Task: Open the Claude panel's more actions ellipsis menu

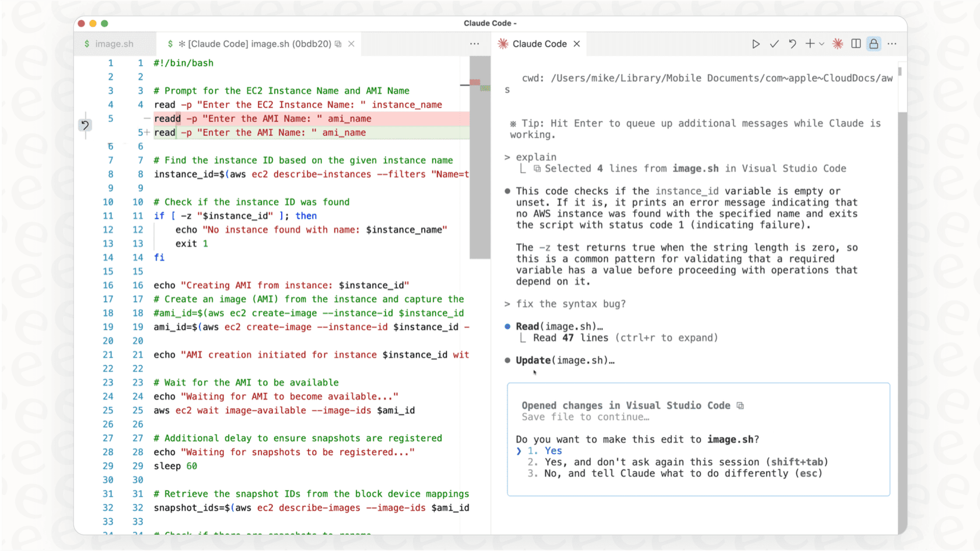Action: [892, 43]
